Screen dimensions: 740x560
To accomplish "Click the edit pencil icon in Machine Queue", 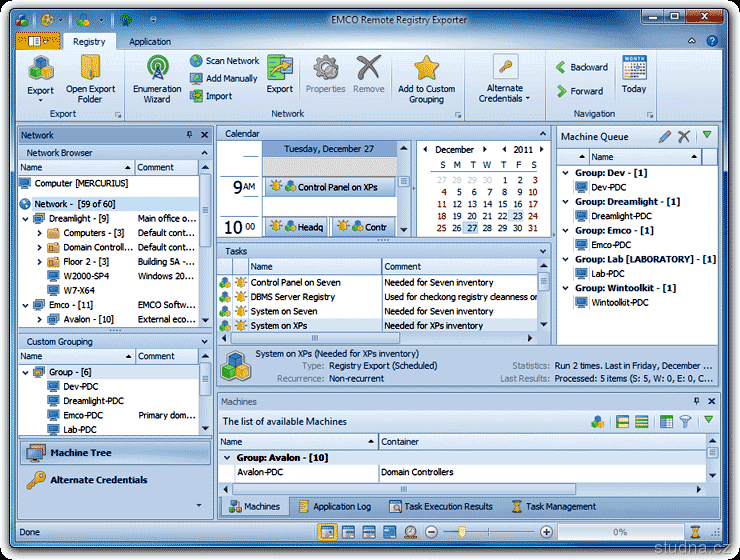I will 665,136.
